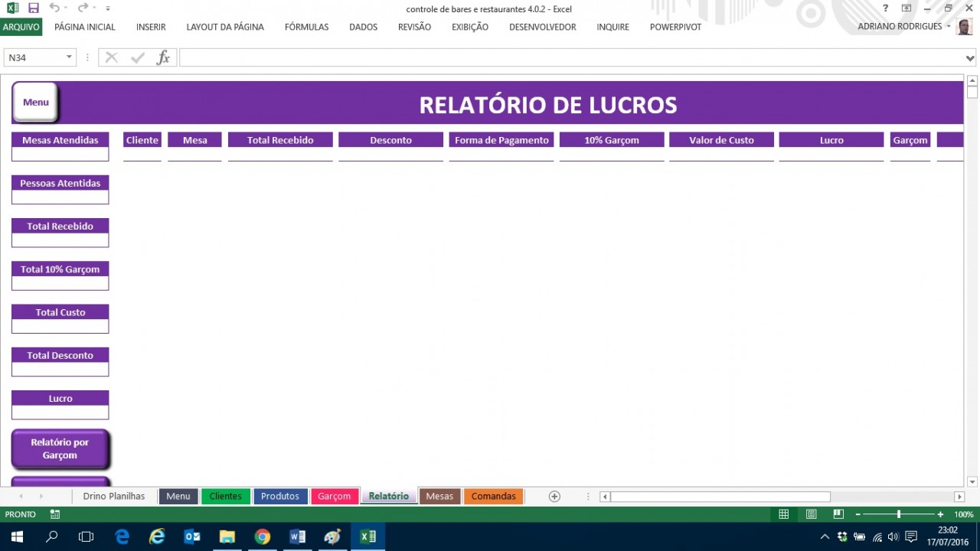
Task: Click the Desconto column header
Action: point(390,140)
